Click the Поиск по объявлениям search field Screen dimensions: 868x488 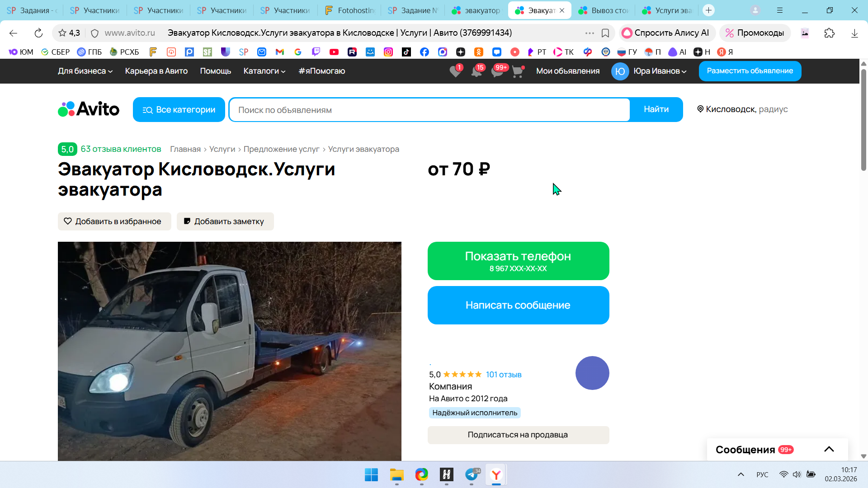(x=429, y=110)
